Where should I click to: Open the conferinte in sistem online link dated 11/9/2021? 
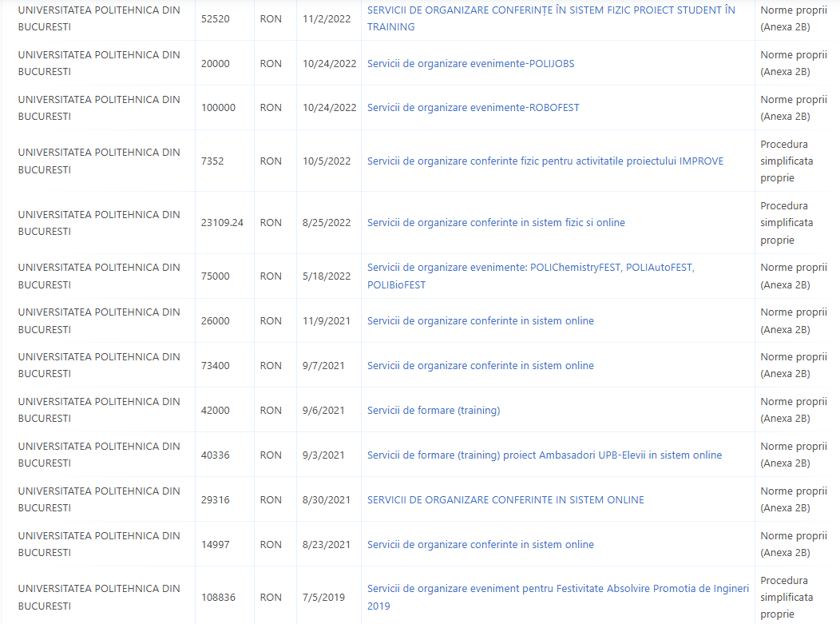480,320
